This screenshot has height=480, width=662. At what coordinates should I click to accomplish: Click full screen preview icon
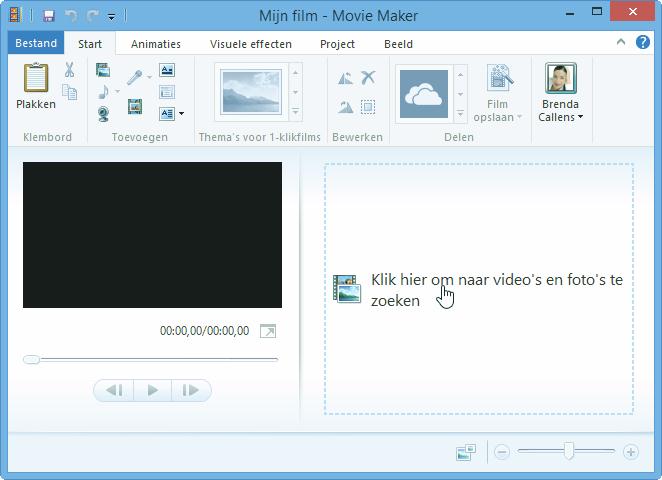point(268,331)
